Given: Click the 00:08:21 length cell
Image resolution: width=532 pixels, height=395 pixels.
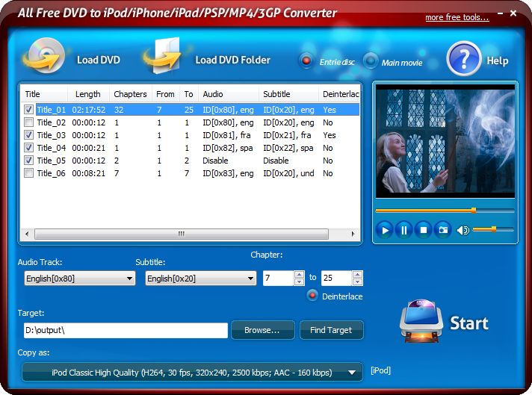Looking at the screenshot, I should (x=89, y=173).
